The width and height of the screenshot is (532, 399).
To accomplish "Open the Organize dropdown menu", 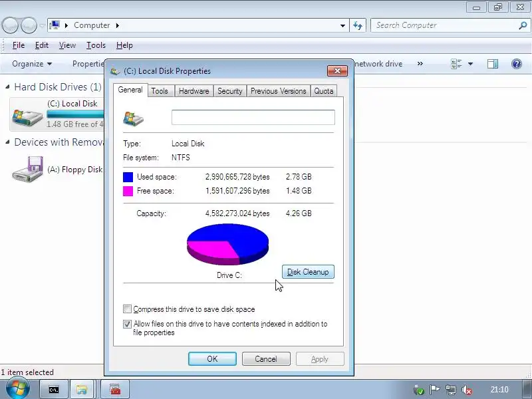I will (32, 64).
